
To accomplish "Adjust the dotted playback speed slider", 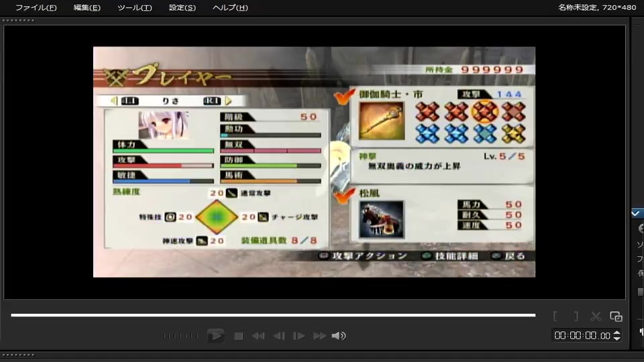I will [x=180, y=336].
